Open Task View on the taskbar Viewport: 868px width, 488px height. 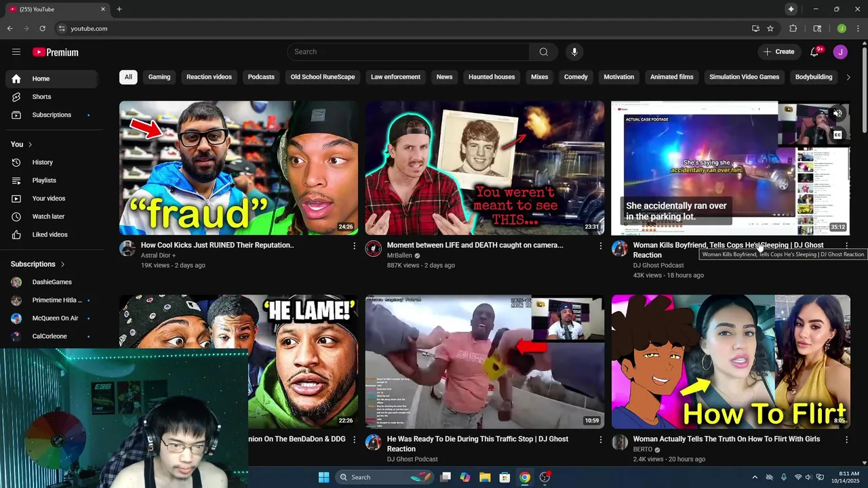(446, 477)
